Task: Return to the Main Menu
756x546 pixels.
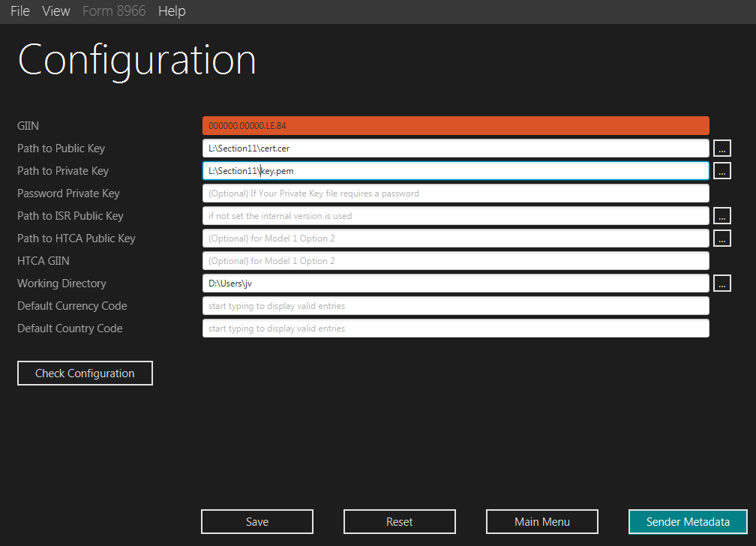Action: point(542,522)
